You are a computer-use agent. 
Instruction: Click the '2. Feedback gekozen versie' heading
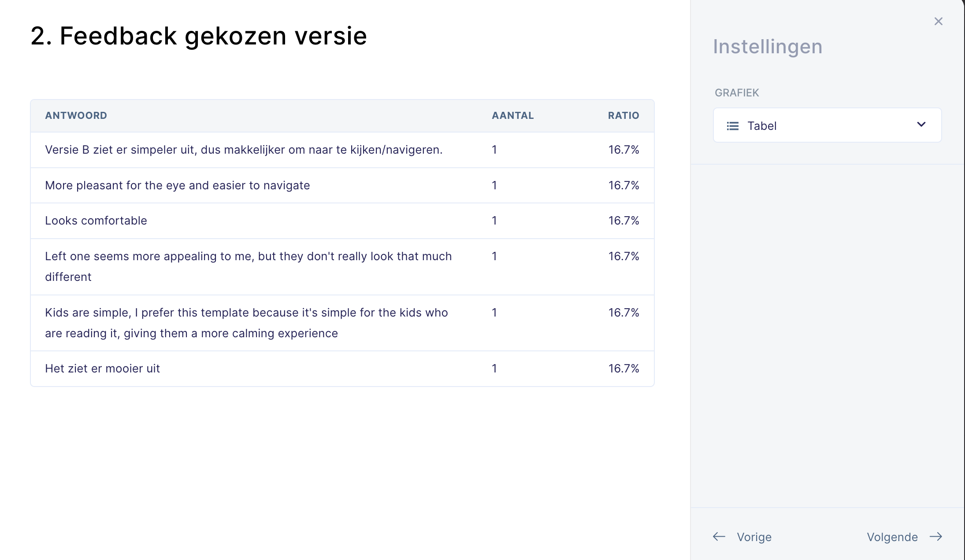point(199,36)
